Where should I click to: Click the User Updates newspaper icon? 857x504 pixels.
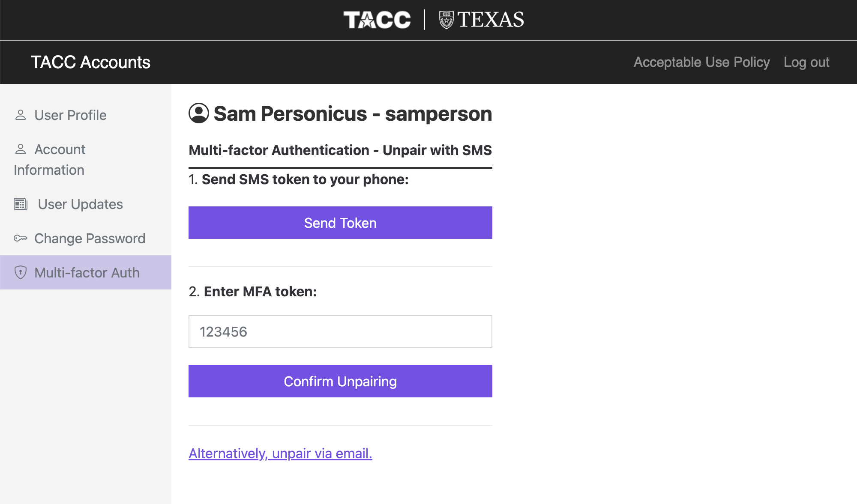21,204
